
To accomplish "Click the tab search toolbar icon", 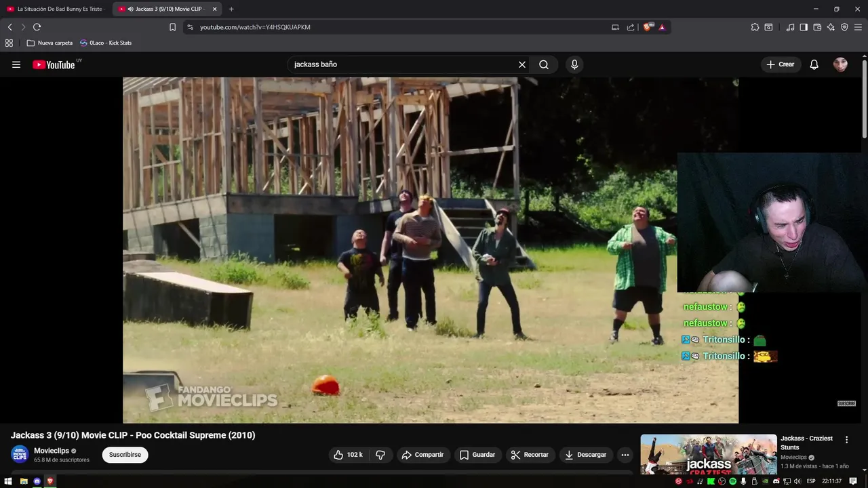I will (x=768, y=27).
